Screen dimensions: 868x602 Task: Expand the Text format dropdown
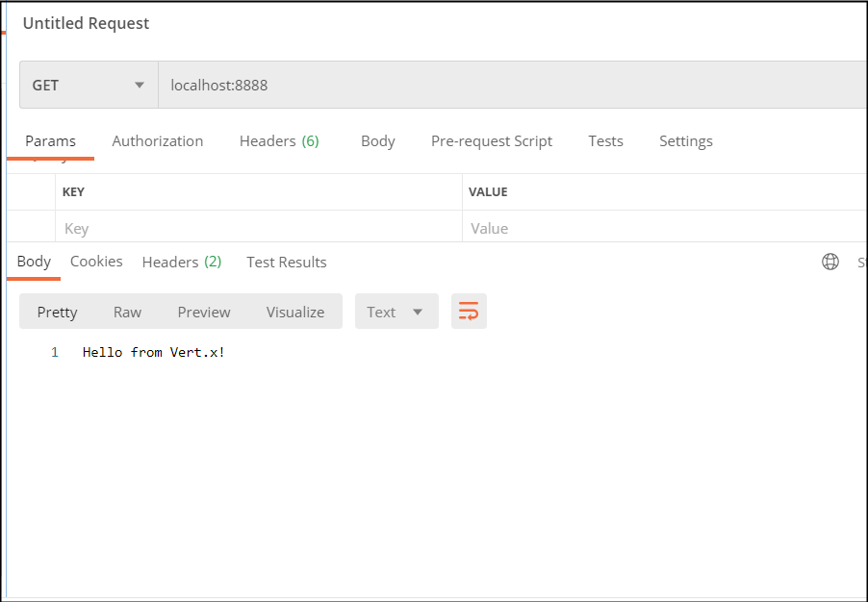point(396,312)
